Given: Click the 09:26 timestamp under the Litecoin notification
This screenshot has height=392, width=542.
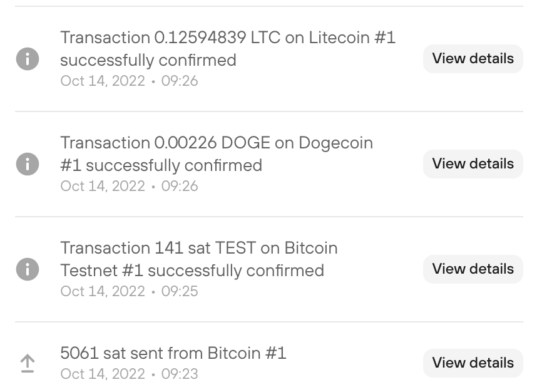Looking at the screenshot, I should pyautogui.click(x=180, y=81).
